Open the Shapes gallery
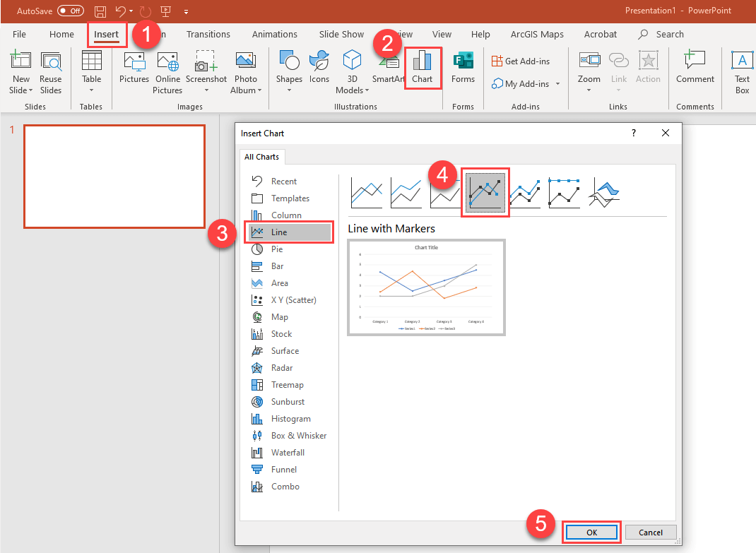This screenshot has height=553, width=756. [289, 67]
